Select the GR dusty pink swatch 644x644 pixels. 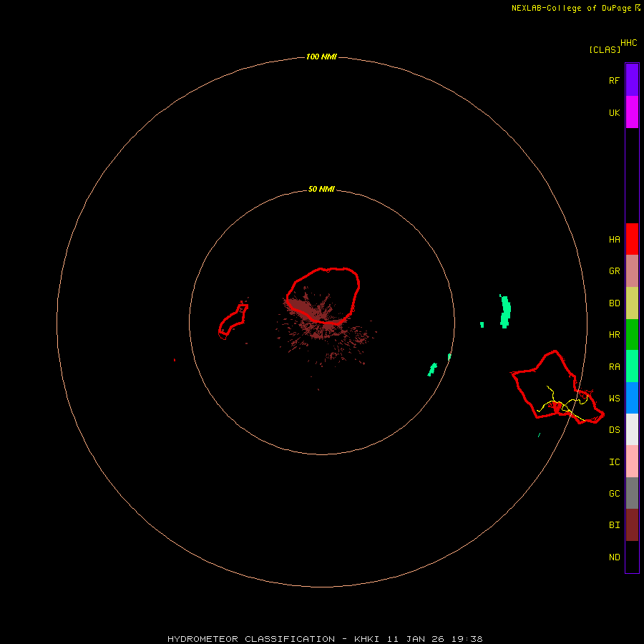pyautogui.click(x=632, y=271)
